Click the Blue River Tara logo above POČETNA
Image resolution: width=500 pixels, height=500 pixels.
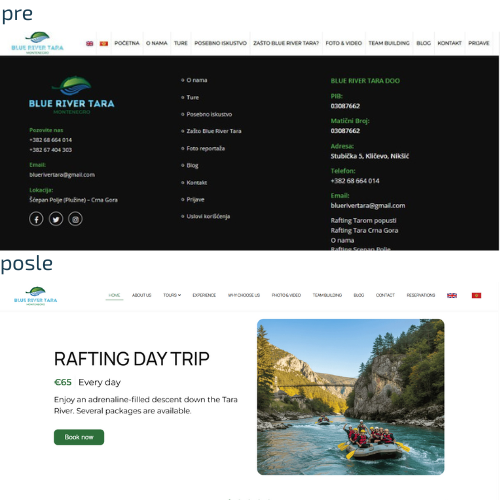pos(37,43)
